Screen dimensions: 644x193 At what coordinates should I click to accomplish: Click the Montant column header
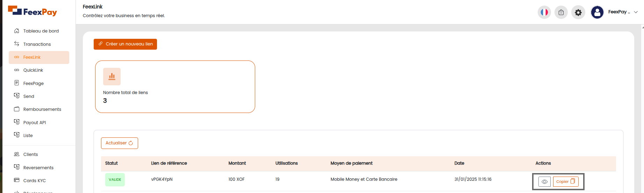pyautogui.click(x=237, y=163)
